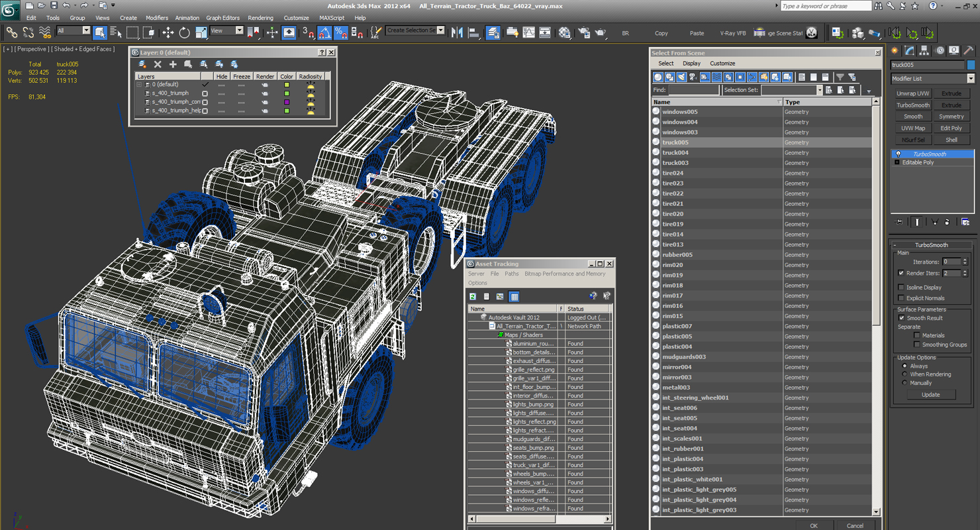980x530 pixels.
Task: Open the Render Setup icon
Action: 584,32
